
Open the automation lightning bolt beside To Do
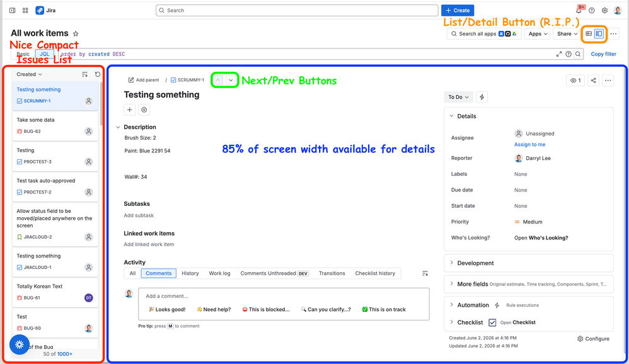tap(482, 97)
